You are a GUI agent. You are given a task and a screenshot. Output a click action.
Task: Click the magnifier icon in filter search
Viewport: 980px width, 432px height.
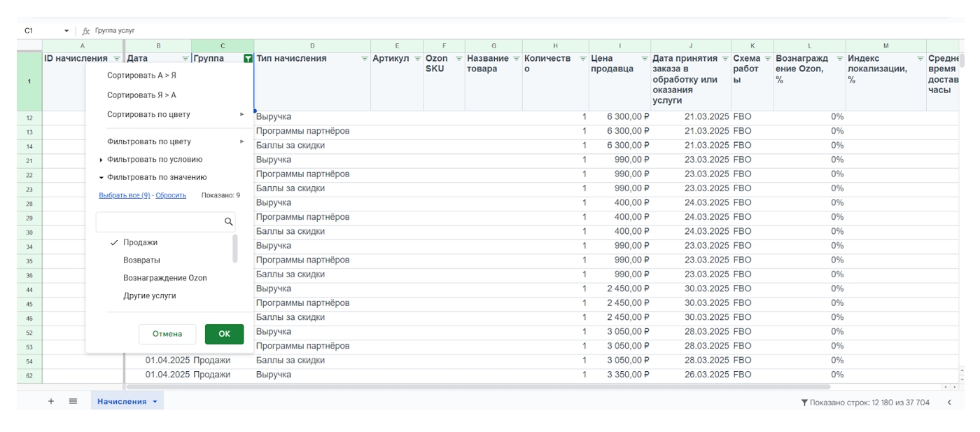[228, 222]
